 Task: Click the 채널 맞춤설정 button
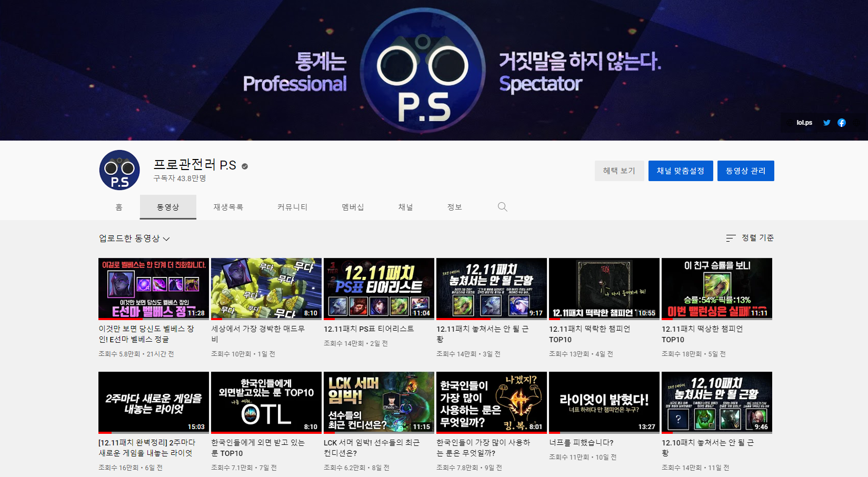click(x=681, y=171)
